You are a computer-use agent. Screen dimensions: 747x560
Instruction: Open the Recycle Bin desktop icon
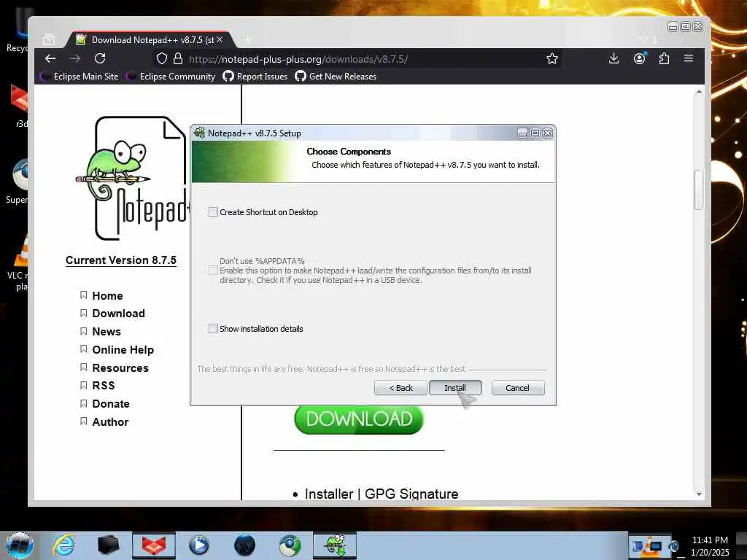pos(18,31)
